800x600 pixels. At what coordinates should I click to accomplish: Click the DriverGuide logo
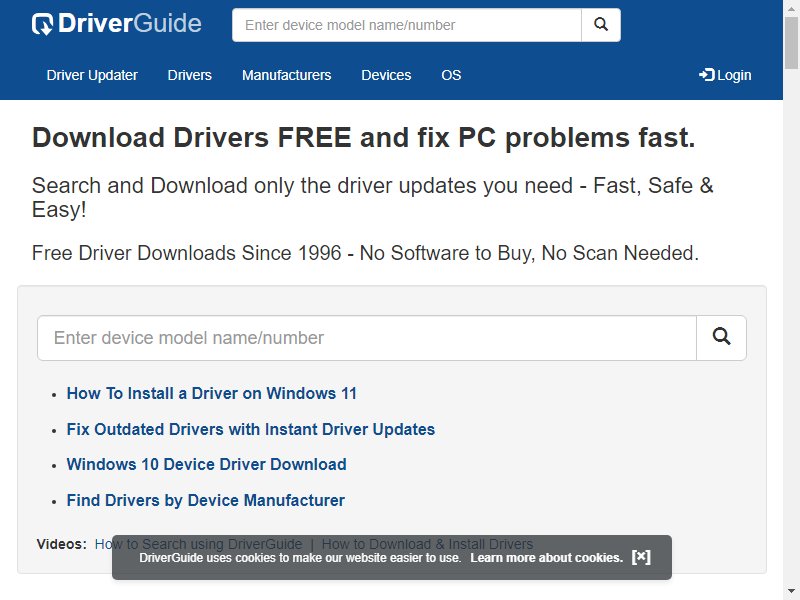click(117, 24)
